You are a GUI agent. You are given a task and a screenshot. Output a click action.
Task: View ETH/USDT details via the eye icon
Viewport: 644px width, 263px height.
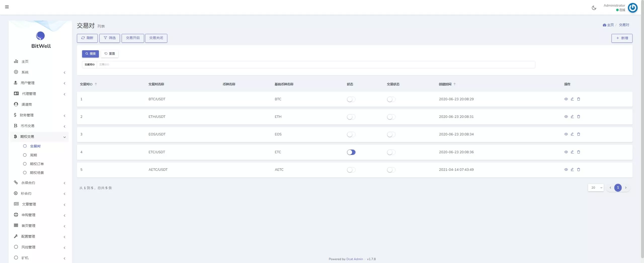566,117
